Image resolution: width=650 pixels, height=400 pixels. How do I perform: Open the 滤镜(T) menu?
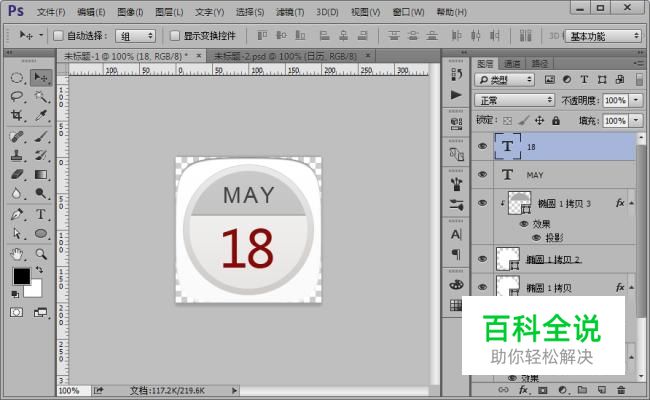(290, 12)
